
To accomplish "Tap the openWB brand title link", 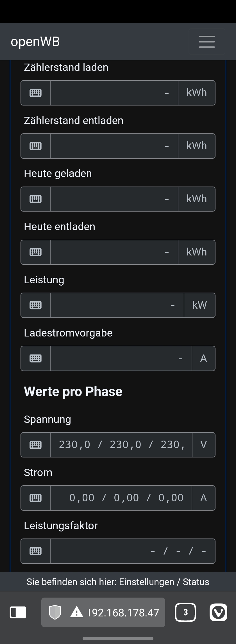I will [35, 42].
